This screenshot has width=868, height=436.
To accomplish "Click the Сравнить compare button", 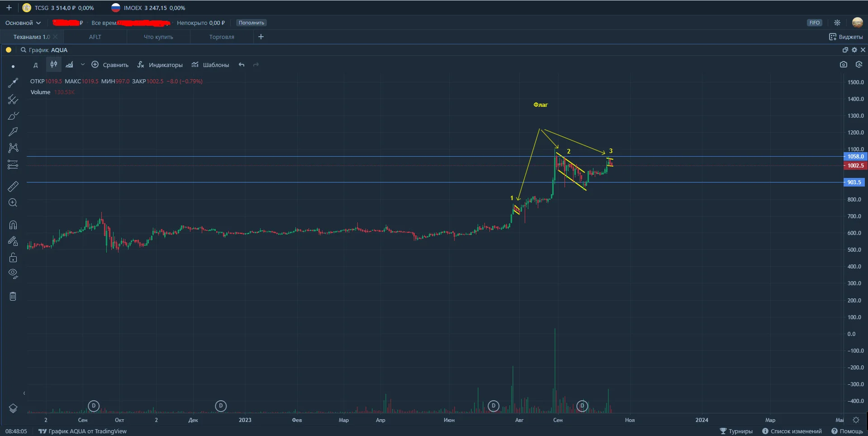I will (x=110, y=65).
